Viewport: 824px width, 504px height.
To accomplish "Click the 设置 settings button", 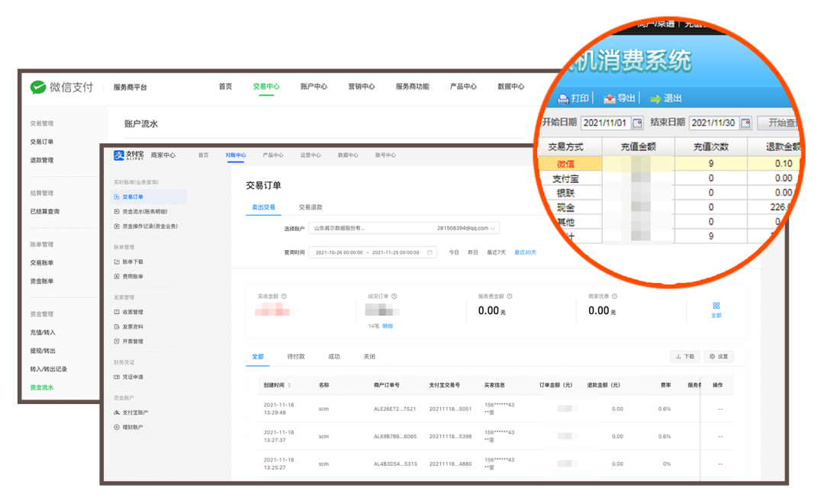I will [719, 357].
